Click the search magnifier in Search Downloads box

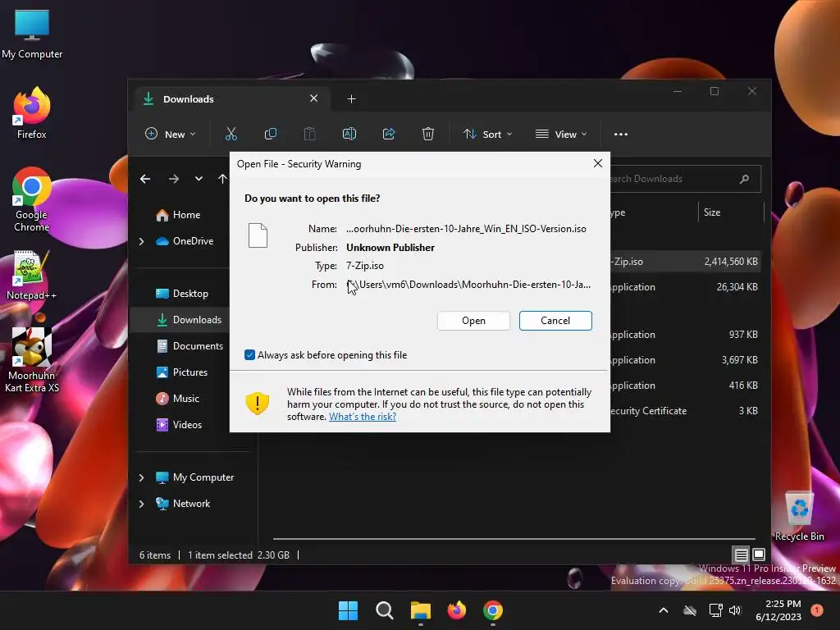744,179
